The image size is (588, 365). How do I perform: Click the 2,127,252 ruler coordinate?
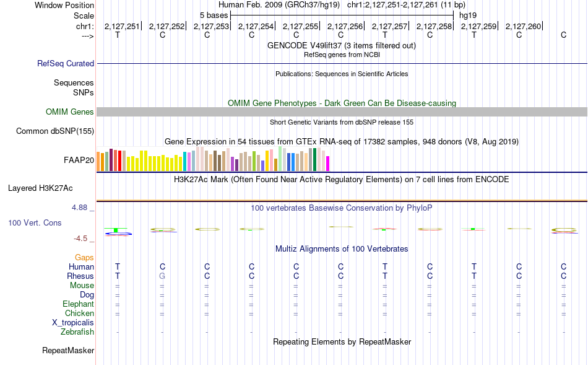167,26
